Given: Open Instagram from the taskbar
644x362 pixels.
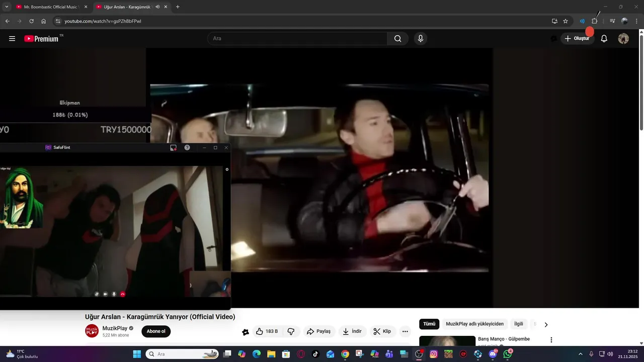Looking at the screenshot, I should 434,354.
